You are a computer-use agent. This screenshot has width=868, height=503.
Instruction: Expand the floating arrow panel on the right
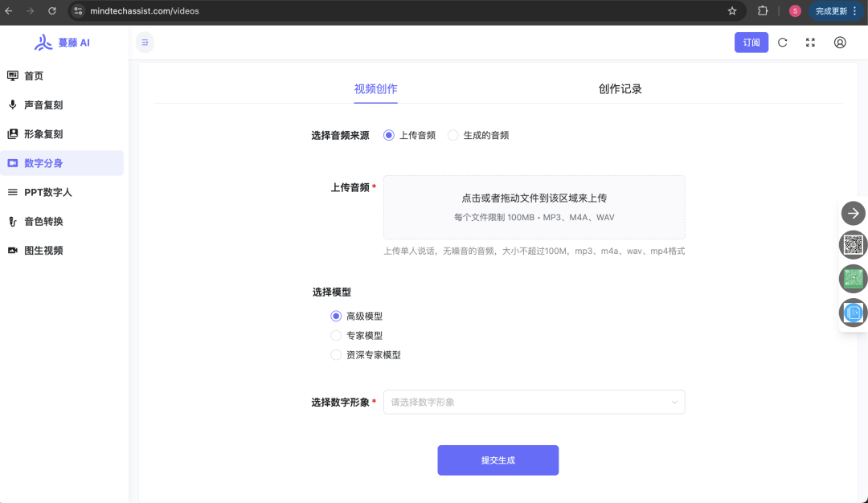[x=853, y=213]
